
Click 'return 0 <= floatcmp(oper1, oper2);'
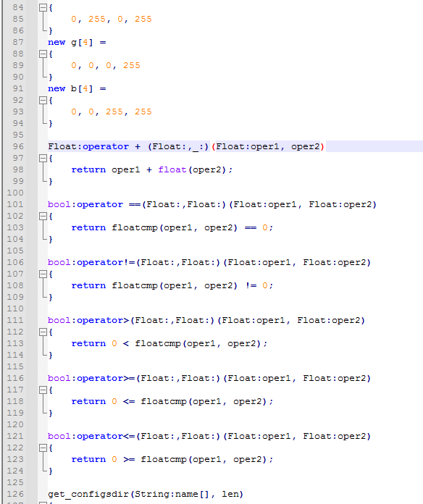pos(172,401)
